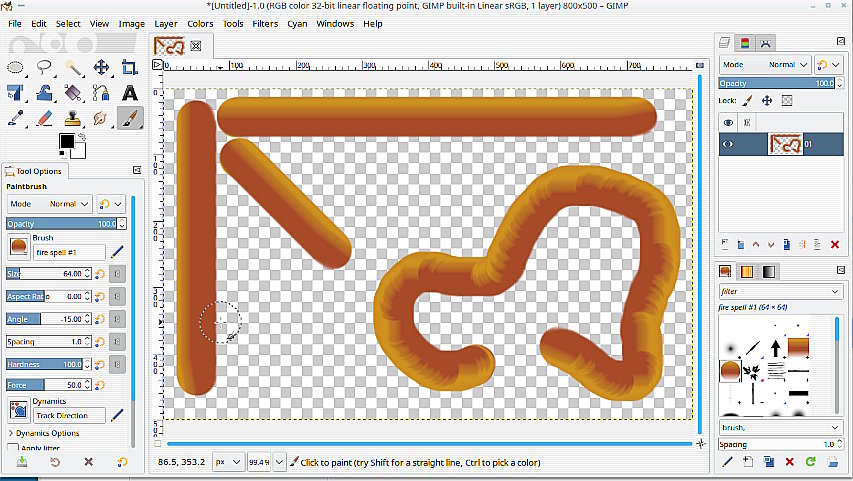Click the Track Direction dynamics field

tap(70, 415)
